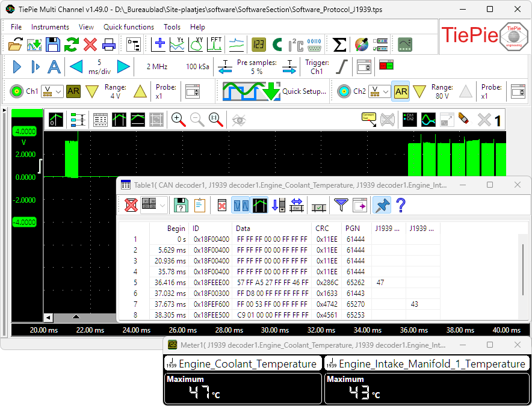Click the zoom 1:1 magnifier icon

(x=216, y=120)
